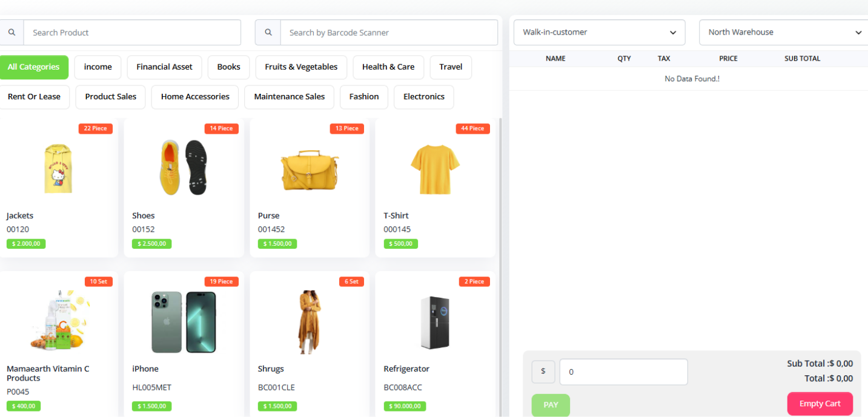Select Fruits & Vegetables category
Image resolution: width=868 pixels, height=417 pixels.
coord(301,67)
